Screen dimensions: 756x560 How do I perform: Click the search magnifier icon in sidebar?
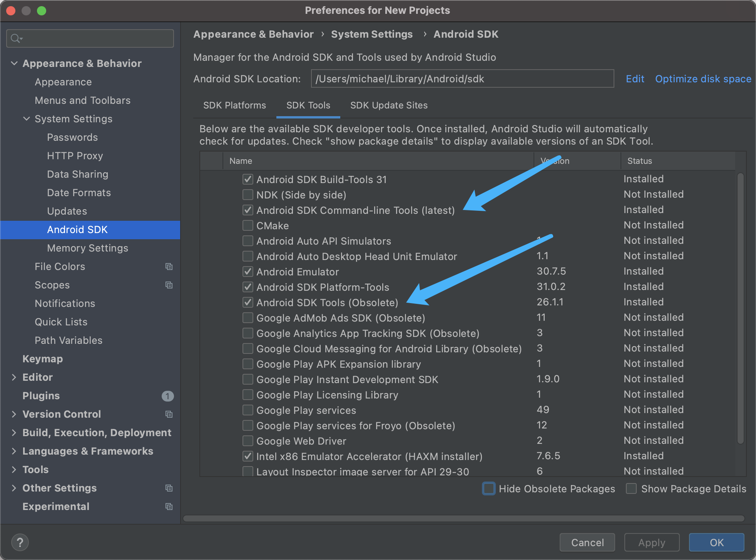[x=16, y=38]
